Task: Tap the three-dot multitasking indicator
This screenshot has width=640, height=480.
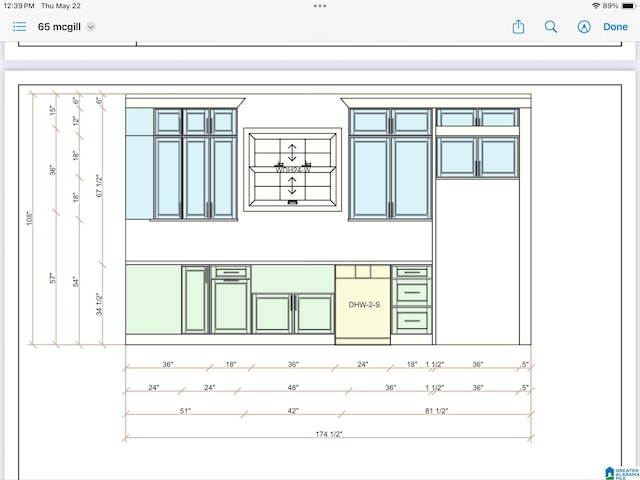Action: click(x=320, y=6)
